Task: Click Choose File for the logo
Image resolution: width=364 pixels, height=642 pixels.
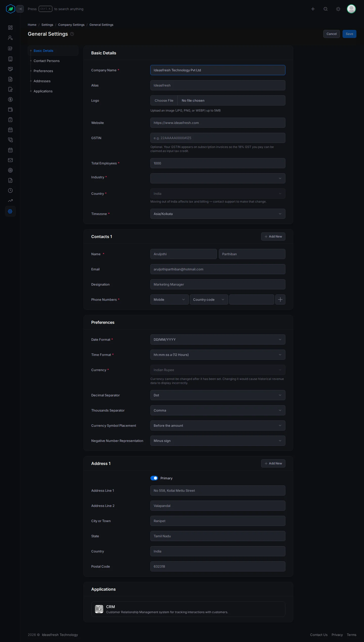Action: click(164, 100)
